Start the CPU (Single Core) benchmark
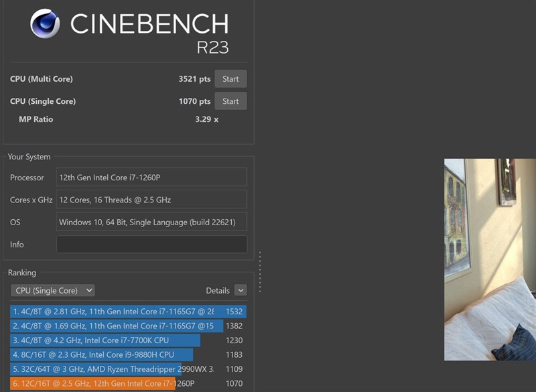Image resolution: width=536 pixels, height=392 pixels. [230, 101]
